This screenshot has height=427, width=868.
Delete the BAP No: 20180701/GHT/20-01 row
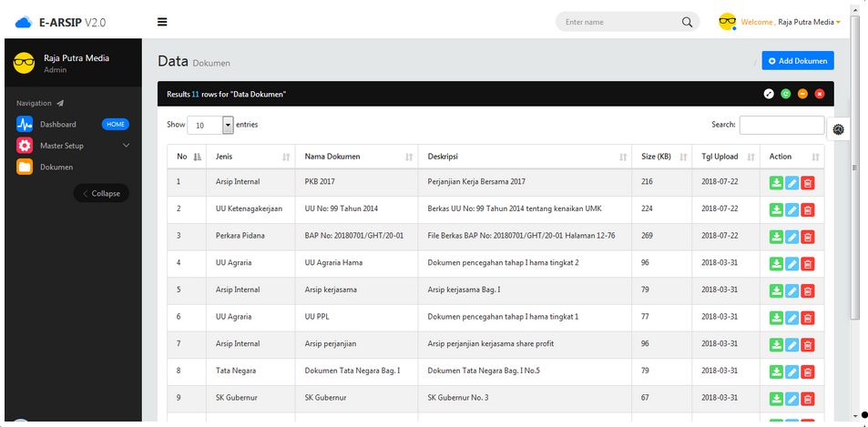coord(808,237)
